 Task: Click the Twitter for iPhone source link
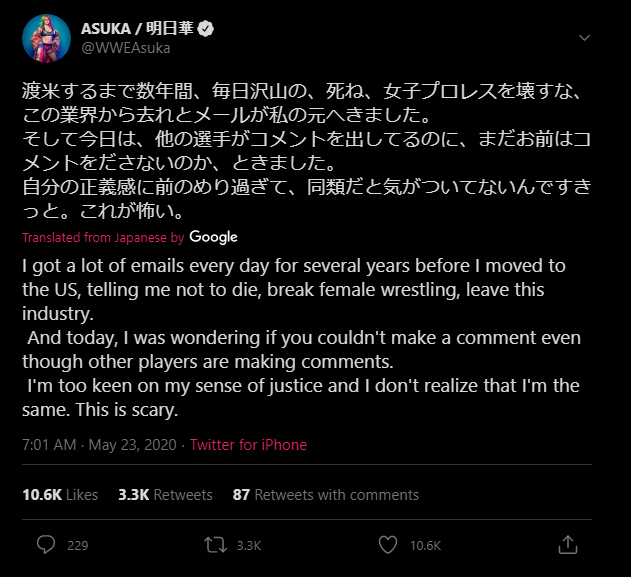[x=248, y=445]
